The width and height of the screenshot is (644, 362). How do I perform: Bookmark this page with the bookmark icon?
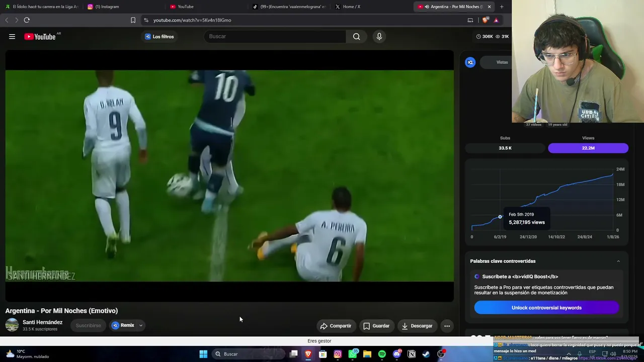(x=133, y=20)
